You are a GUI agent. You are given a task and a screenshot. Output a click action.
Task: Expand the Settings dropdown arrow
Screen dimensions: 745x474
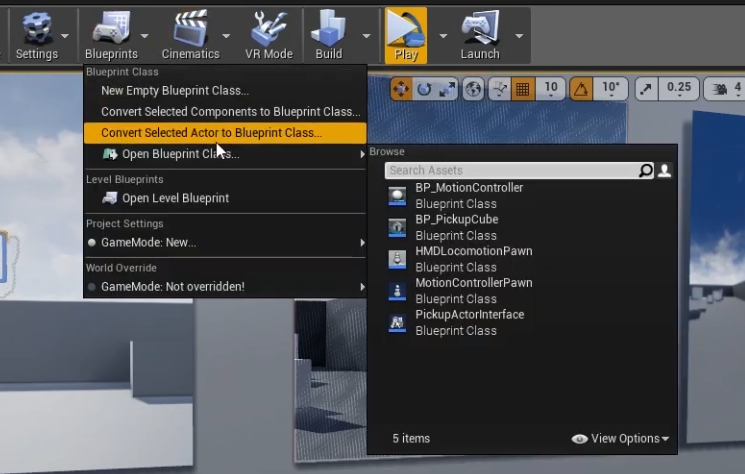[65, 36]
